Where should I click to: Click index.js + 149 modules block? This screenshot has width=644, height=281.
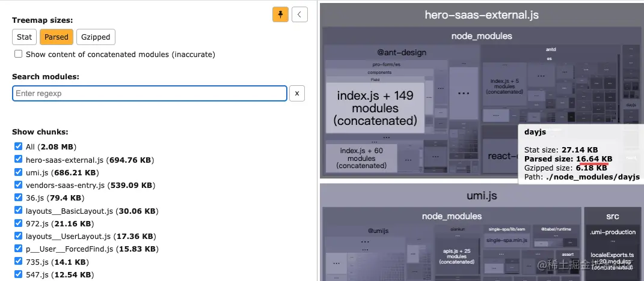click(x=375, y=108)
